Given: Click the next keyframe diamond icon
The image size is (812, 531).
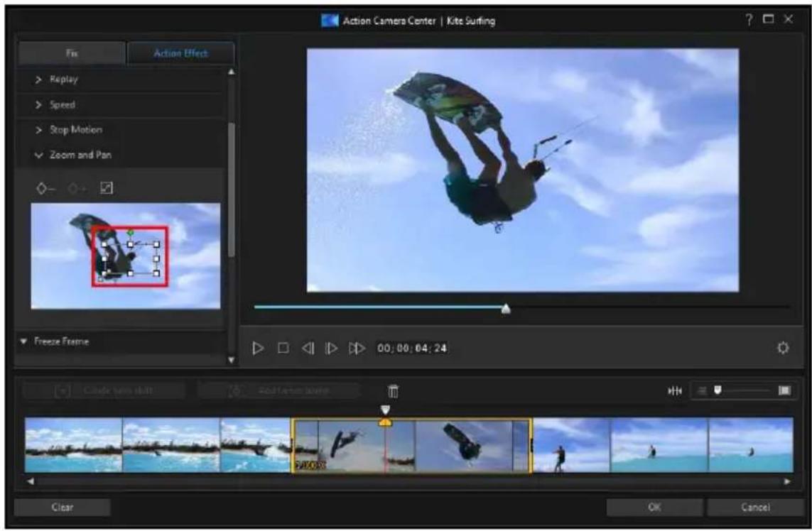Looking at the screenshot, I should click(x=77, y=188).
